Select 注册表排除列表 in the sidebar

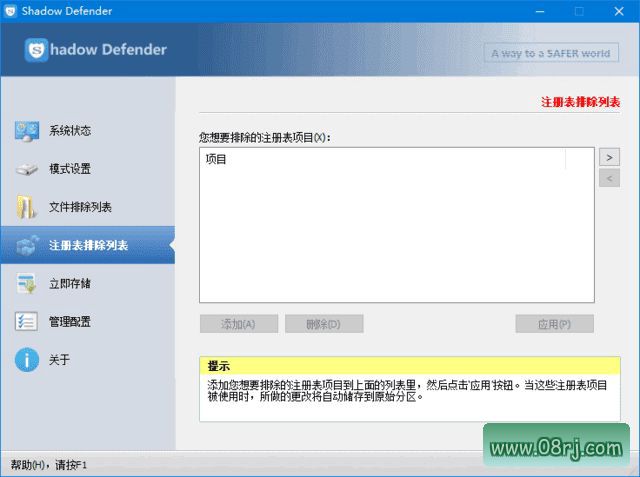(x=88, y=245)
